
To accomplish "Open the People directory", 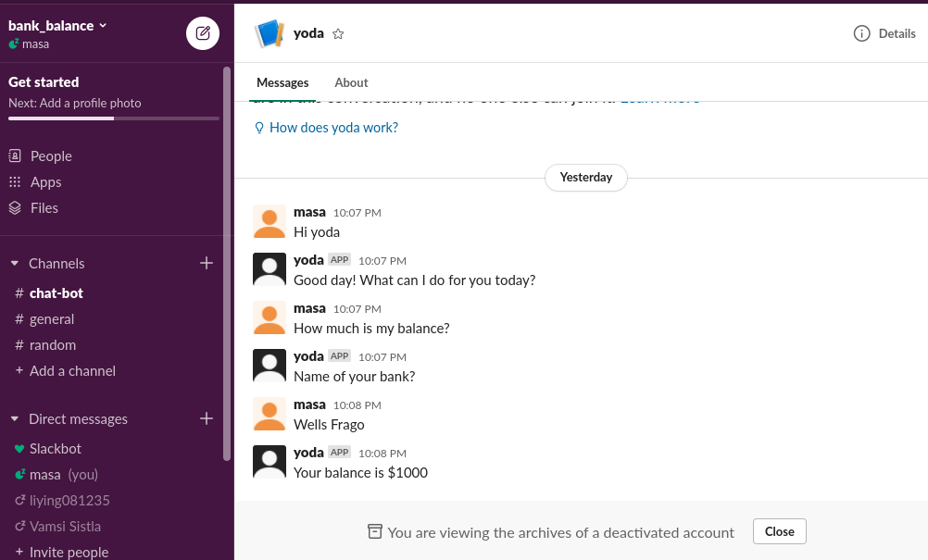I will pos(51,156).
